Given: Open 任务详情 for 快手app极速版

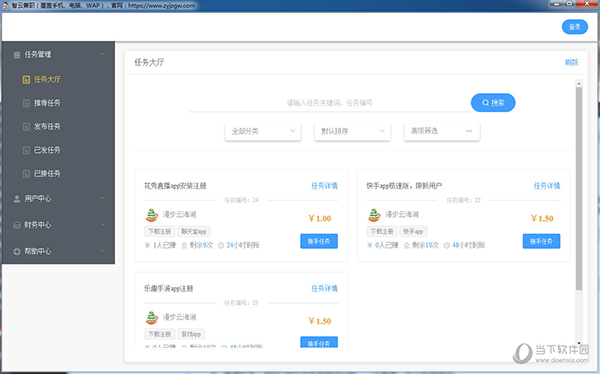Looking at the screenshot, I should pos(547,186).
